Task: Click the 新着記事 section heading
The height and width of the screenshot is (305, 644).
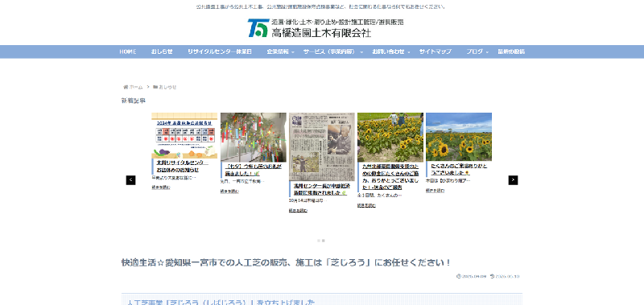Action: 134,101
